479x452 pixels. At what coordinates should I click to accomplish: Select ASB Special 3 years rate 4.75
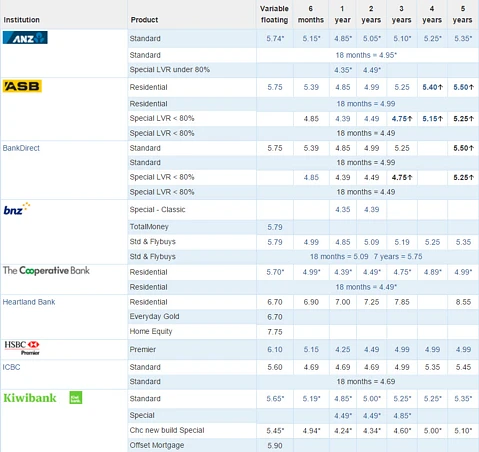402,119
